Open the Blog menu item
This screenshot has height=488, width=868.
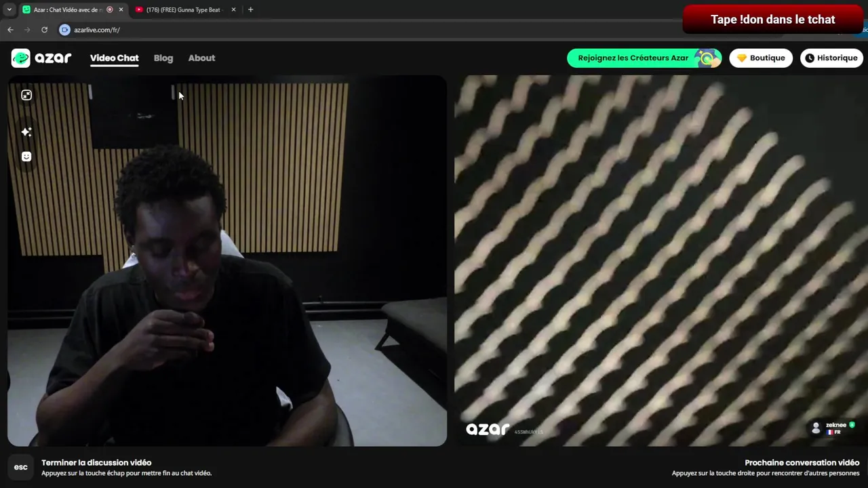point(163,58)
